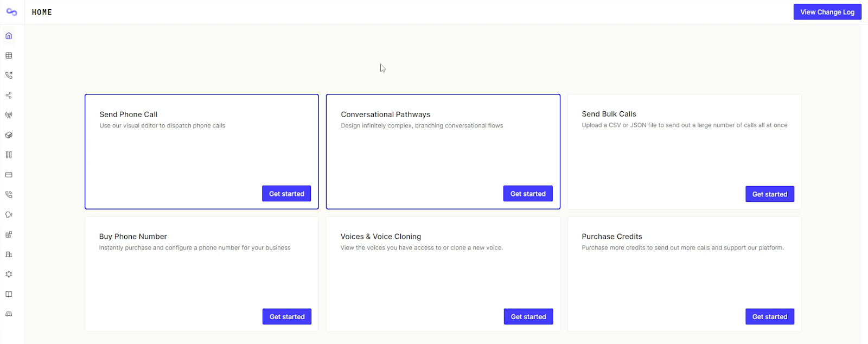Click the Conversational Pathways card title
Screen dimensions: 868x344
[x=386, y=114]
